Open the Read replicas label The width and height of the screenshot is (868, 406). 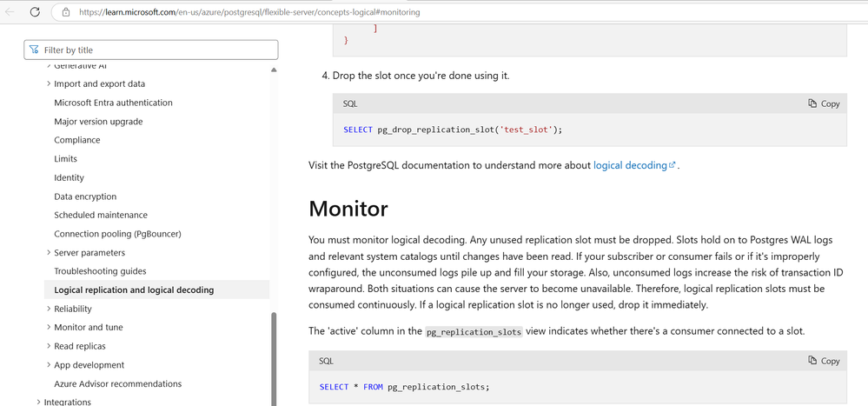80,346
